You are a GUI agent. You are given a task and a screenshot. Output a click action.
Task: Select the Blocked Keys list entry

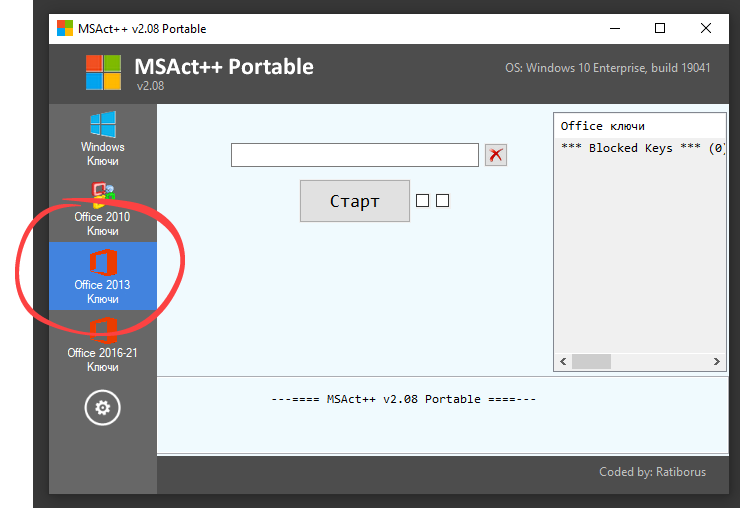tap(642, 148)
